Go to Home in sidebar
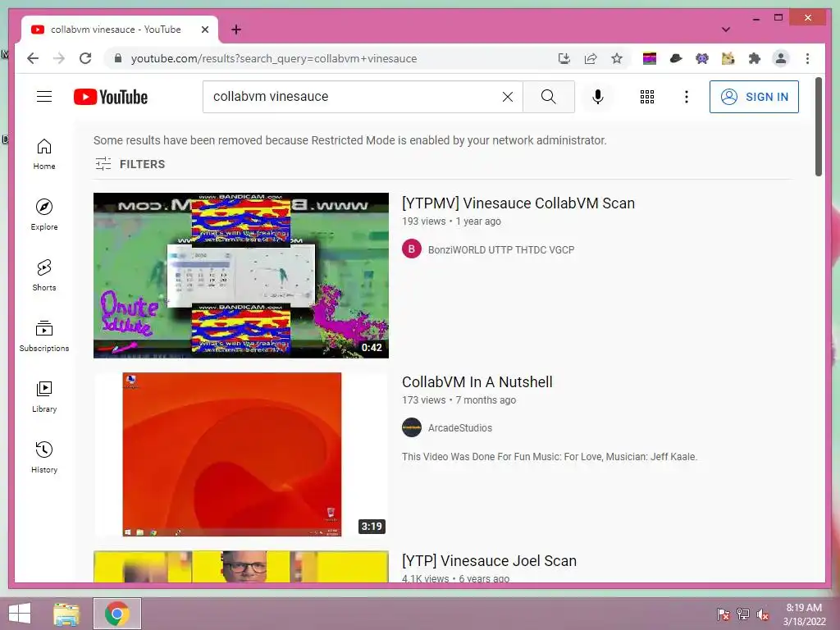The width and height of the screenshot is (840, 630). coord(44,154)
